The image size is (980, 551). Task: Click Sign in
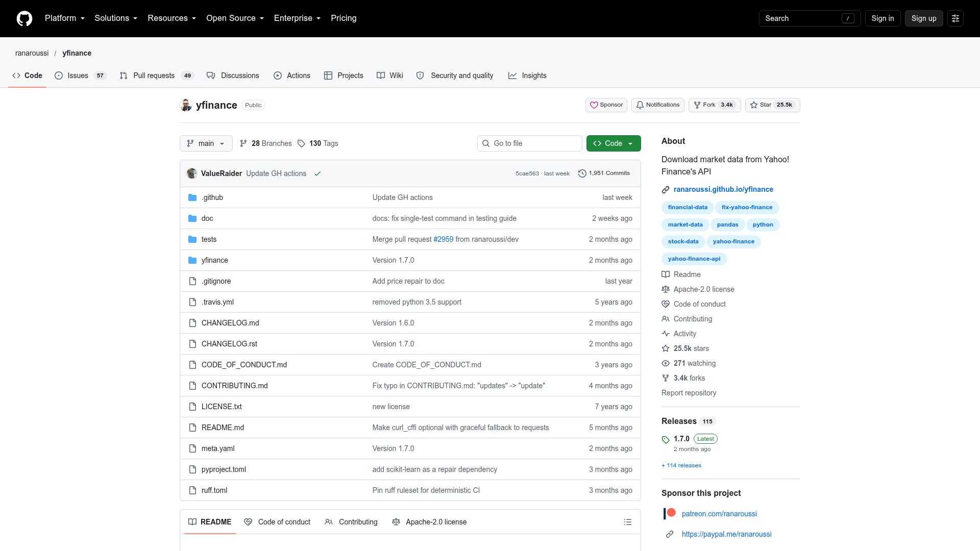pyautogui.click(x=883, y=18)
